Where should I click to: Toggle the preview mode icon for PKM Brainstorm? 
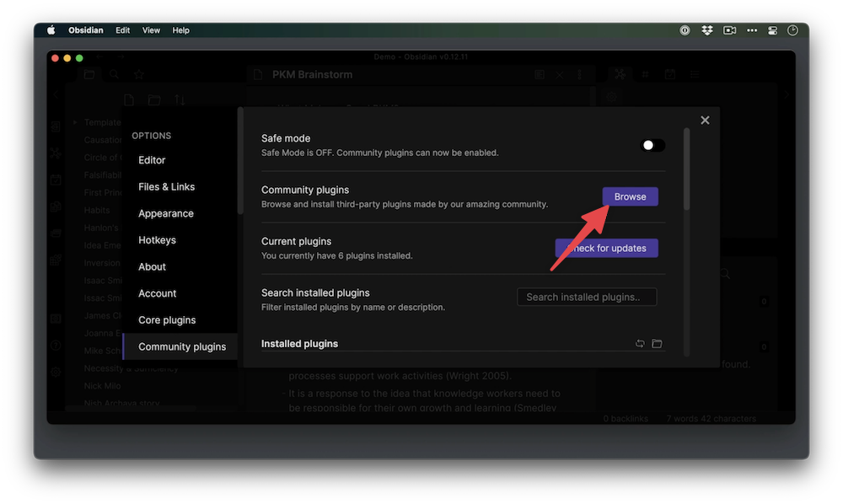tap(540, 75)
